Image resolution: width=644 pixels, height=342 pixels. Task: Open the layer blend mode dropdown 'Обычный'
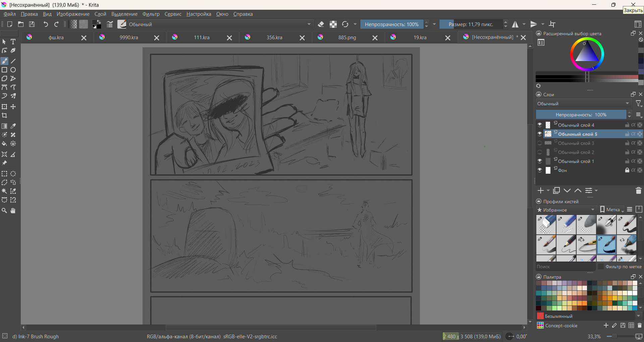point(583,104)
